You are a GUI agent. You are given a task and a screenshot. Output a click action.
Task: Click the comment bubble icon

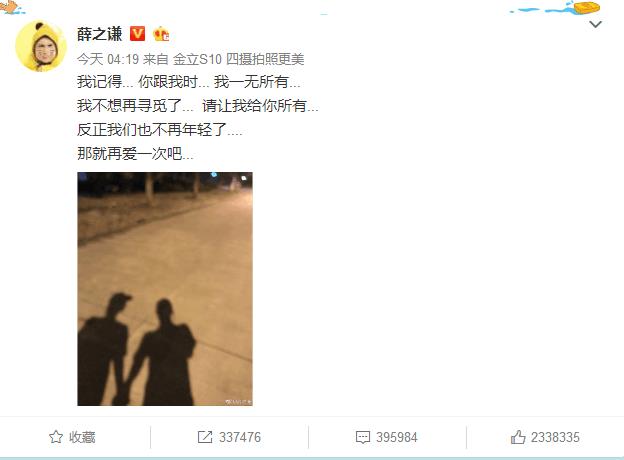pyautogui.click(x=363, y=437)
